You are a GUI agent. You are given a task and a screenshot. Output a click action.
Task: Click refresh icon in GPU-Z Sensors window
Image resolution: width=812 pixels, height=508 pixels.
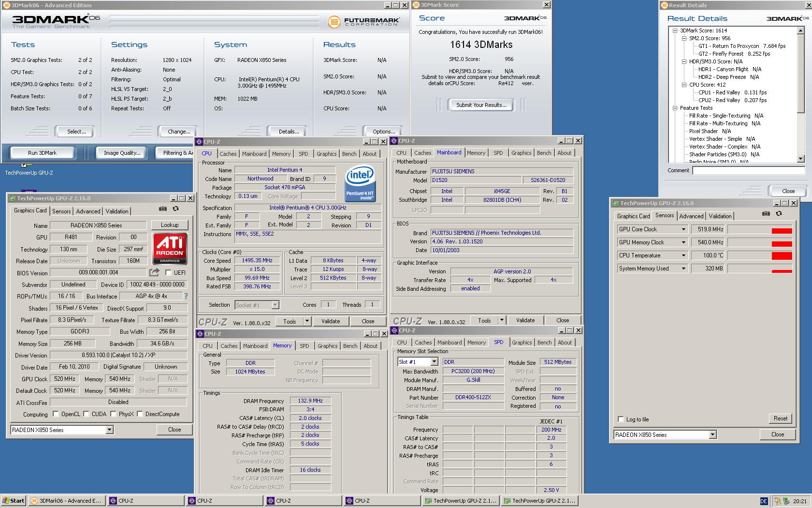pyautogui.click(x=779, y=213)
